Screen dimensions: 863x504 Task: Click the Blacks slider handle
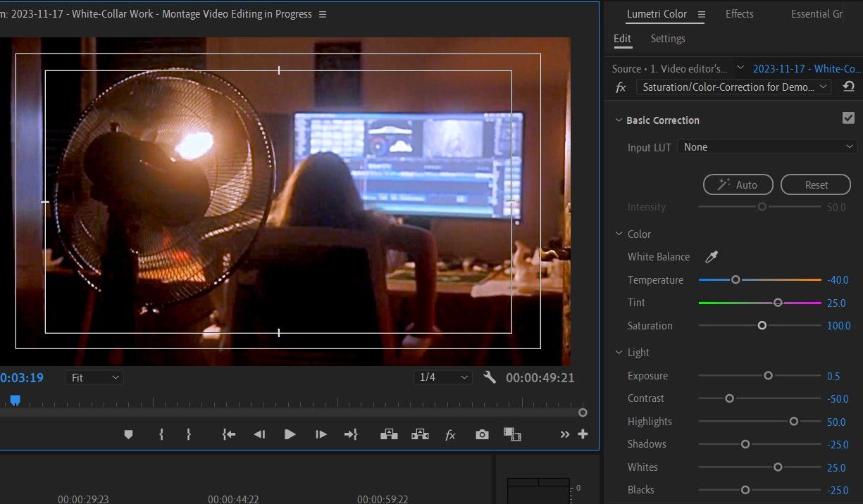click(x=745, y=490)
